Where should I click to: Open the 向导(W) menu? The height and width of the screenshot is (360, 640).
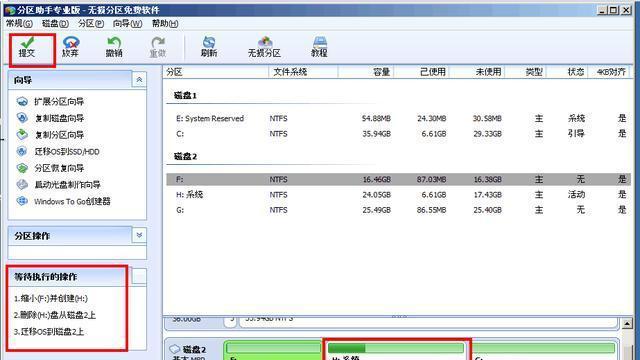pyautogui.click(x=127, y=24)
